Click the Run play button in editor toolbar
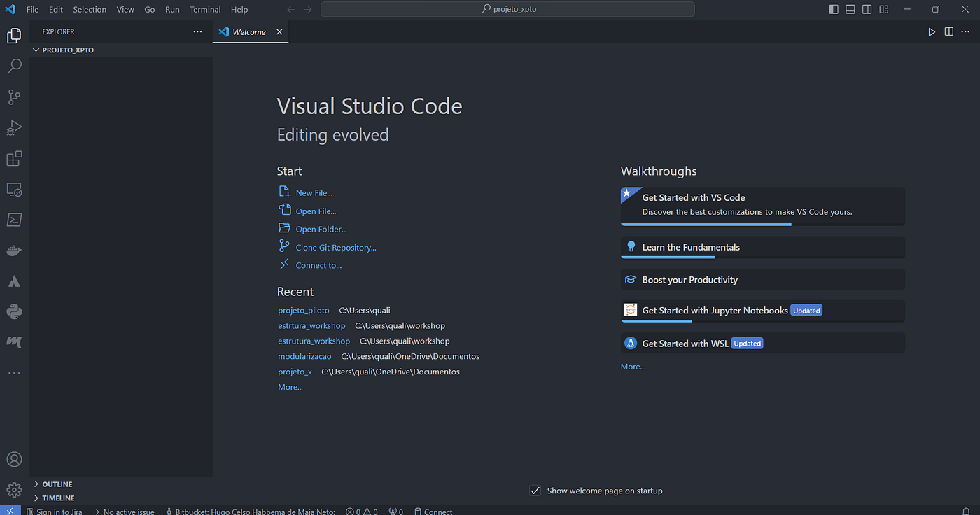This screenshot has height=515, width=980. point(932,31)
